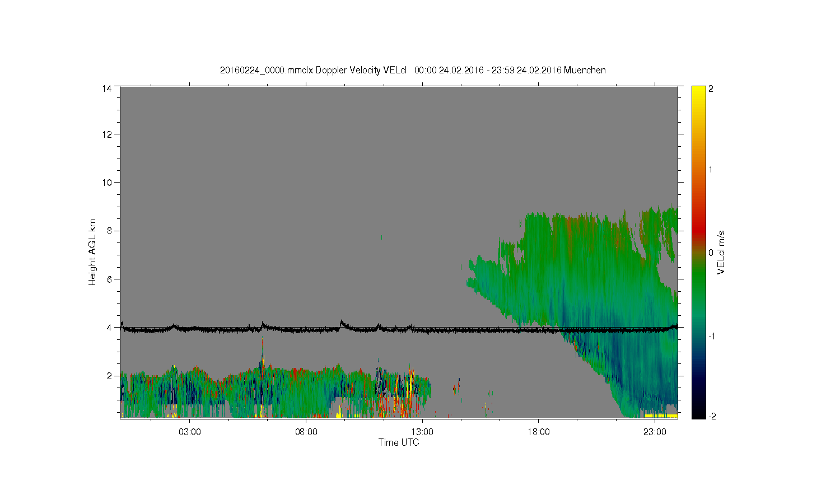Click the 12 tick on the height axis
Viewport: 840px width, 504px height.
(106, 134)
